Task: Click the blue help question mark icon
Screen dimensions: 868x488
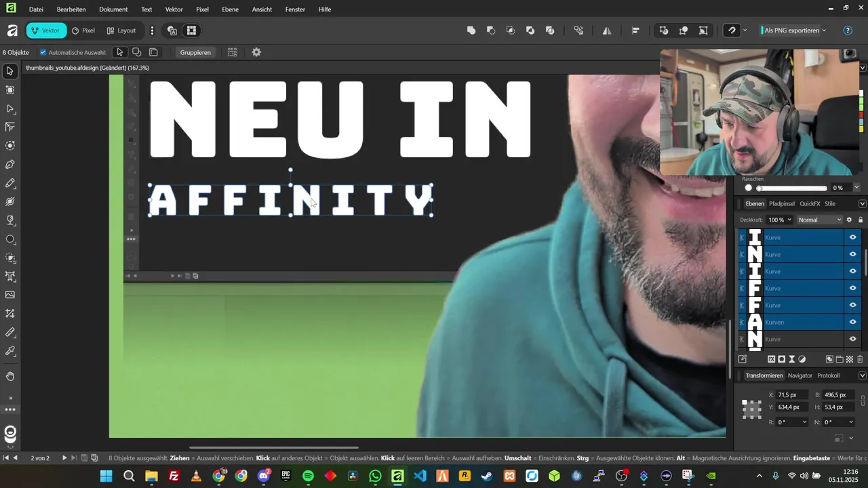Action: tap(848, 30)
